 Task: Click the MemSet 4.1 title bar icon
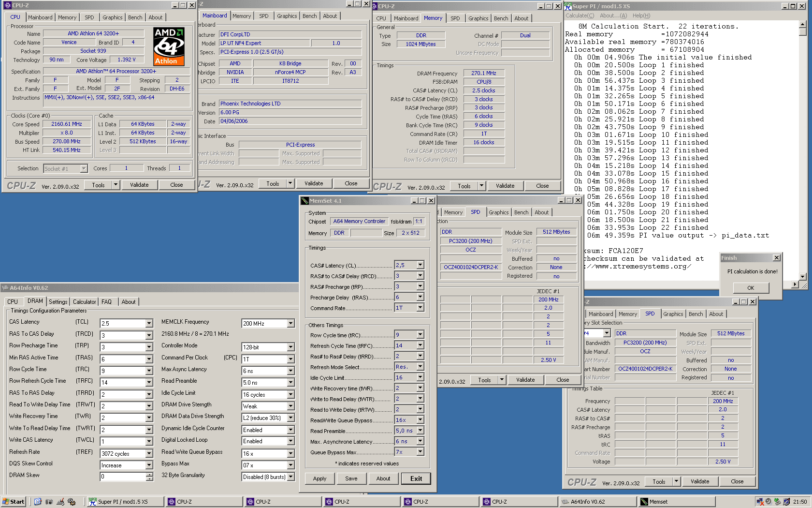[304, 201]
